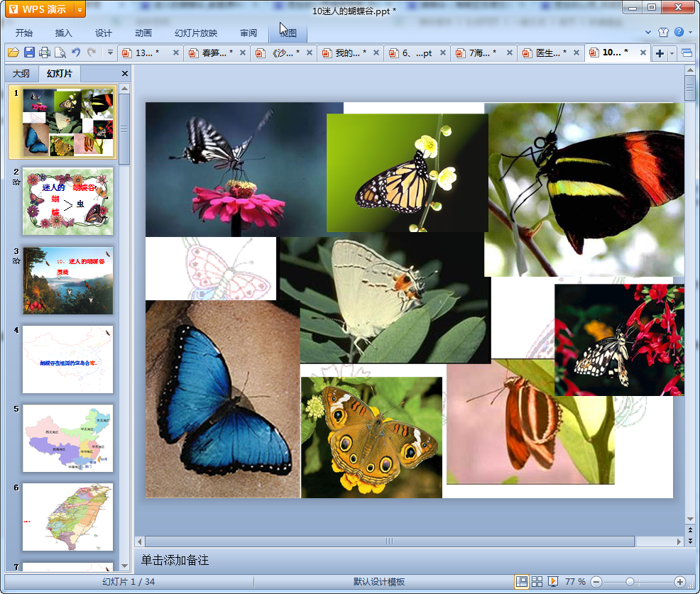
Task: Switch to Normal view in status bar
Action: pos(522,582)
